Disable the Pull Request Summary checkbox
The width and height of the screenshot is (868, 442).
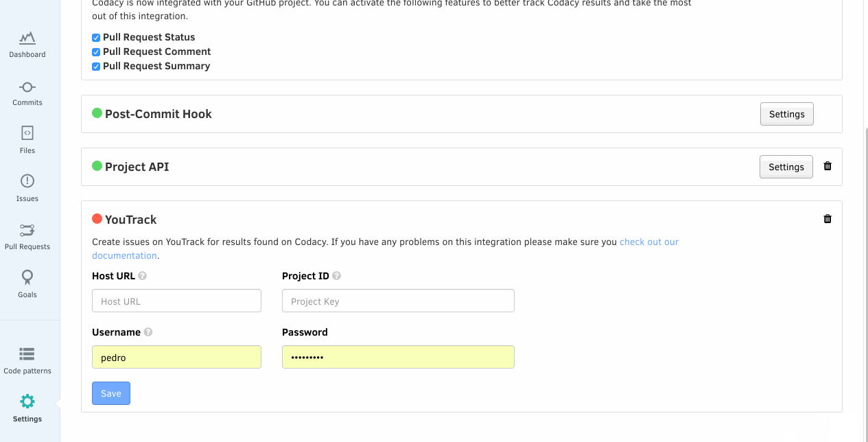click(x=96, y=67)
